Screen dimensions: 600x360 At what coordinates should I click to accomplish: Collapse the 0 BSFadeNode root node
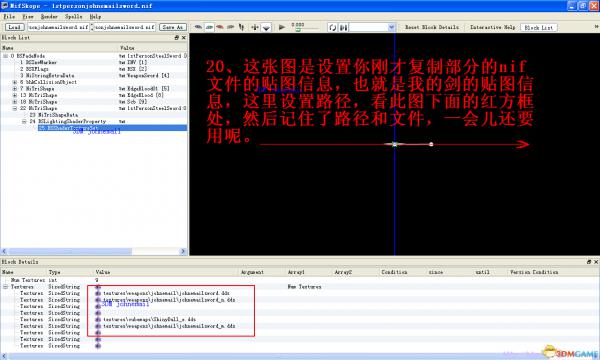[6, 56]
